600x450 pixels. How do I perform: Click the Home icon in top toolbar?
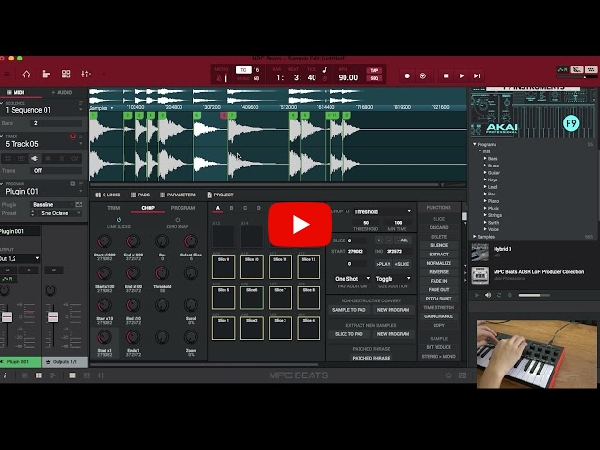26,74
